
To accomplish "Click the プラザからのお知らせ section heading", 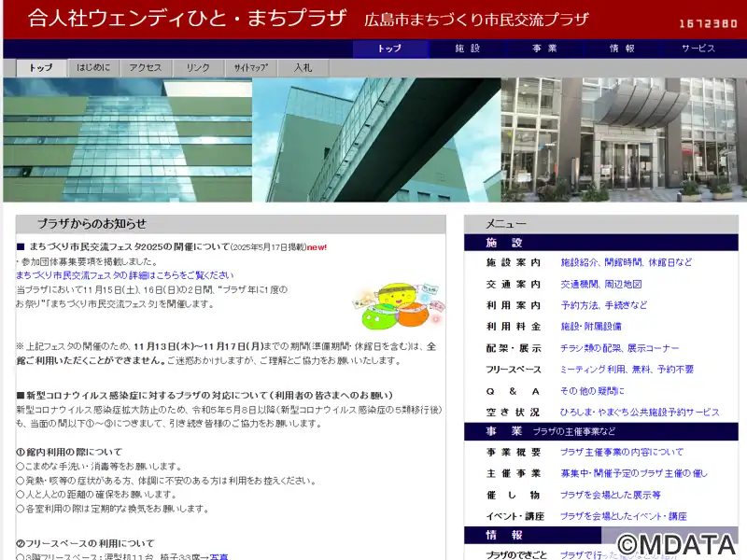I will point(92,224).
